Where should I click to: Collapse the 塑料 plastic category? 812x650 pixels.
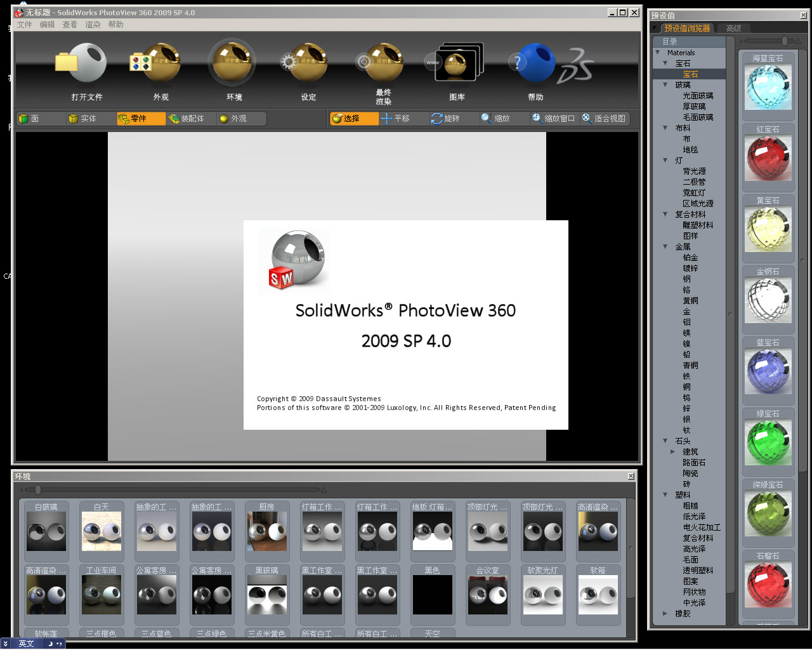coord(665,495)
